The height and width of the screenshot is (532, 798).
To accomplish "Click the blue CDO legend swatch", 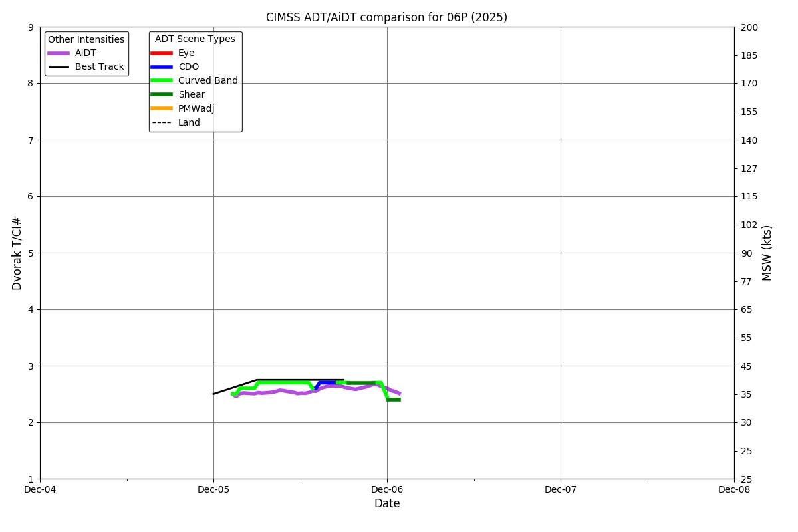I will coord(162,67).
